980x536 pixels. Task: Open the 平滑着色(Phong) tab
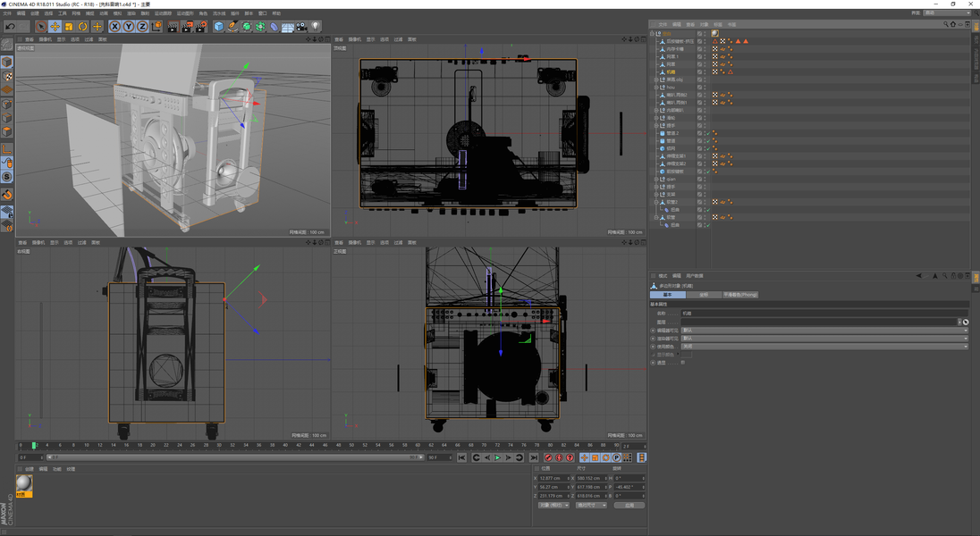pyautogui.click(x=739, y=295)
